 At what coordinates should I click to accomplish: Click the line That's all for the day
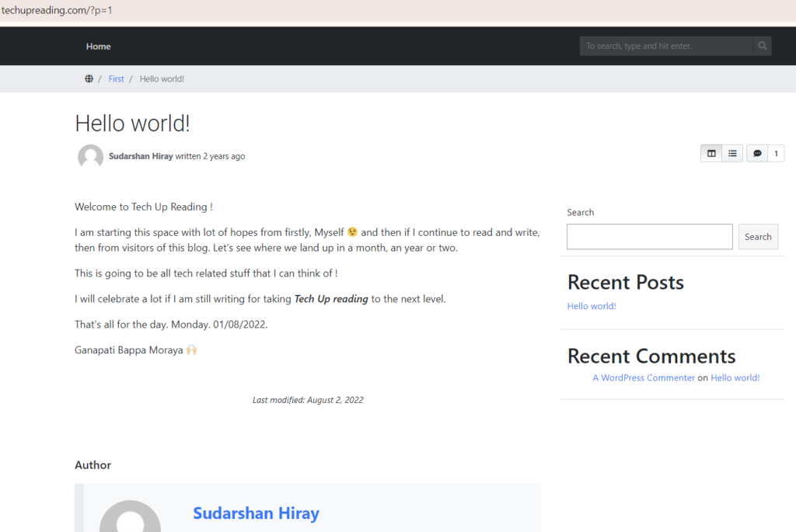[x=171, y=324]
